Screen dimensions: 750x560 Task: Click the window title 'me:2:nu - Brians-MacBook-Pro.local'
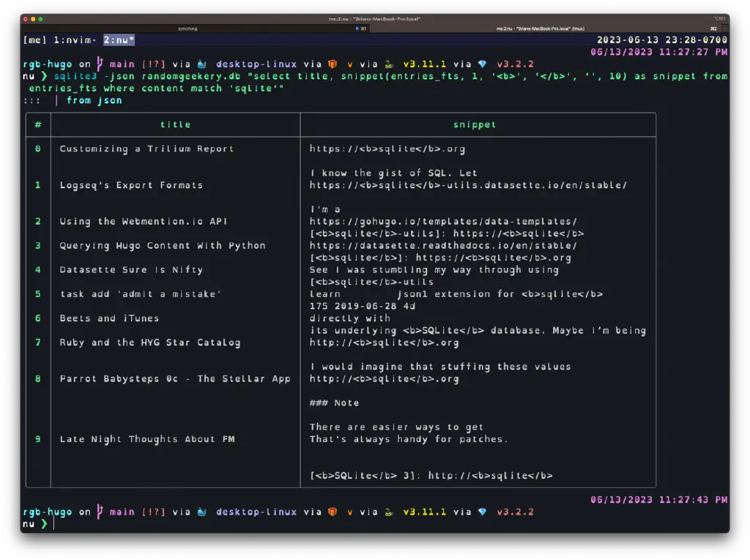(374, 19)
